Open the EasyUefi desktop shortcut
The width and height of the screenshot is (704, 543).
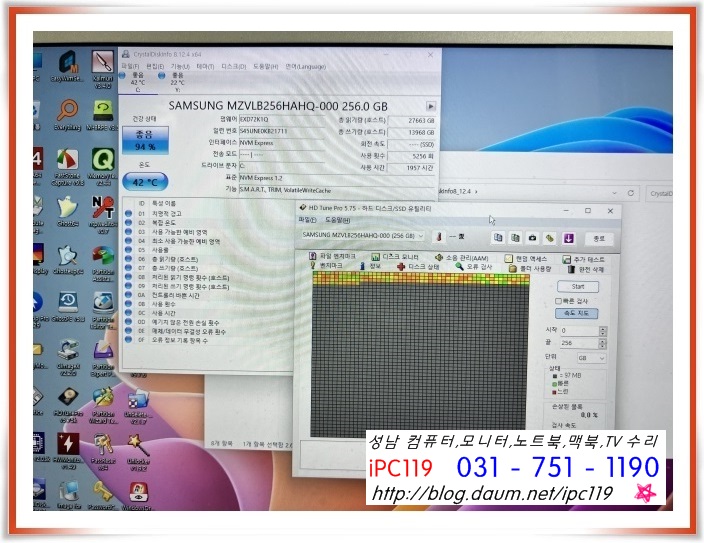(68, 65)
